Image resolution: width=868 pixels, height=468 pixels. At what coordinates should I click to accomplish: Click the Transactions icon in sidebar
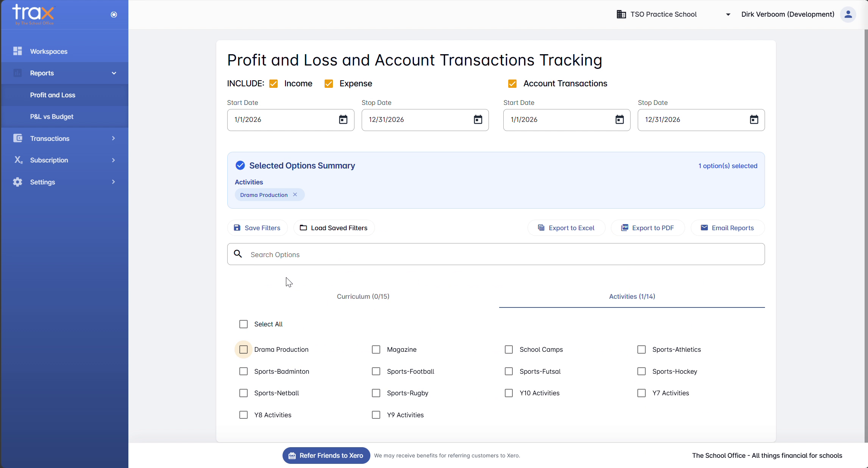[x=17, y=138]
